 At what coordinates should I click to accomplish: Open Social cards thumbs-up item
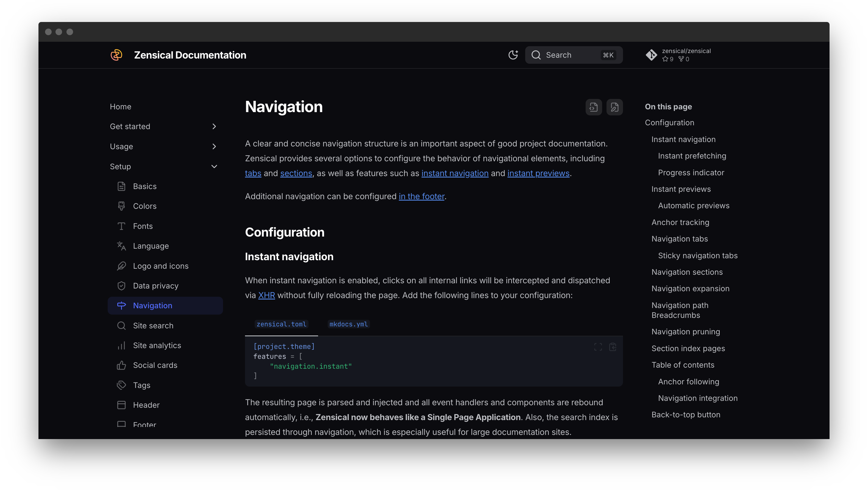(x=155, y=365)
